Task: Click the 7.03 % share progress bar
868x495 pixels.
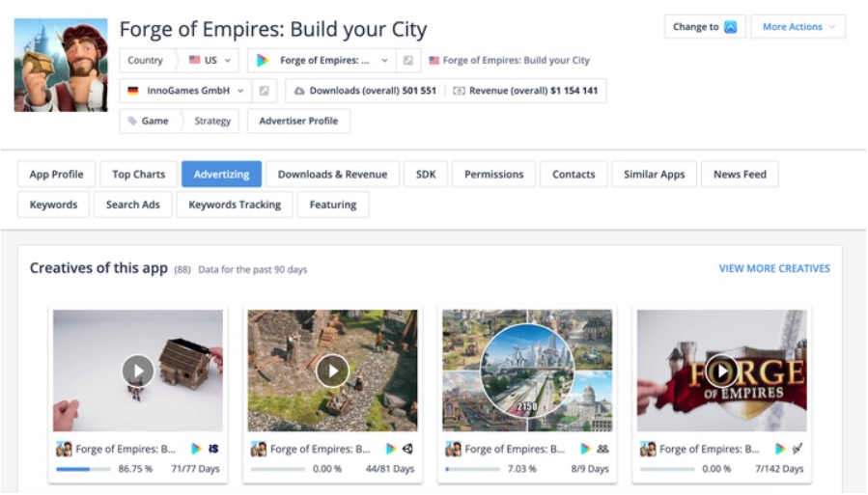Action: coord(472,469)
